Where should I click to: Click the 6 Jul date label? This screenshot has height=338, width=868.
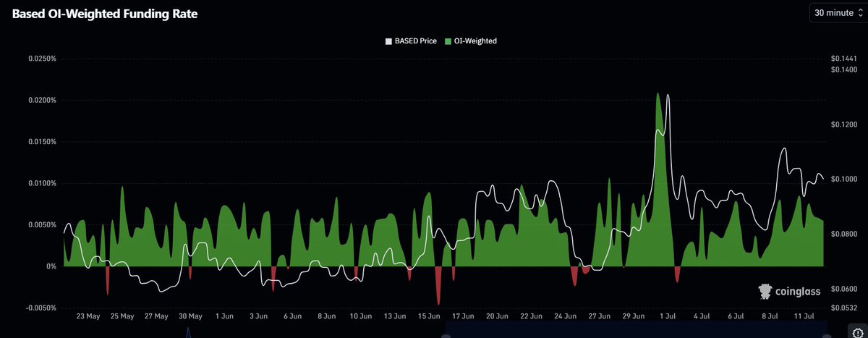coord(736,316)
